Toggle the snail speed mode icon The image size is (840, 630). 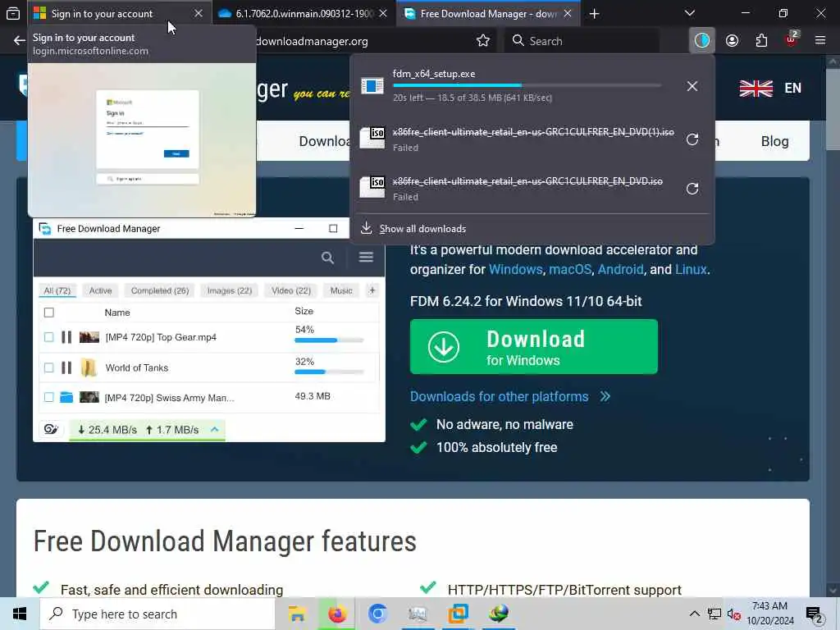51,429
